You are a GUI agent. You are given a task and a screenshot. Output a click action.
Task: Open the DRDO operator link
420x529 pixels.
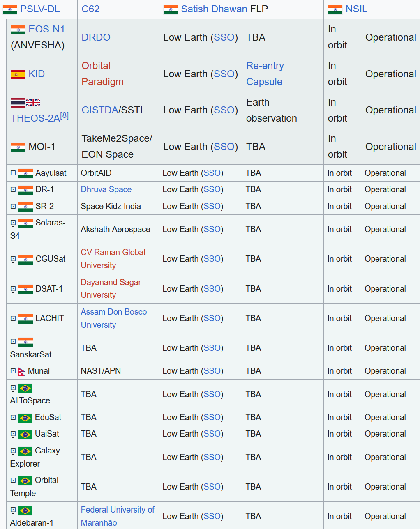point(96,37)
